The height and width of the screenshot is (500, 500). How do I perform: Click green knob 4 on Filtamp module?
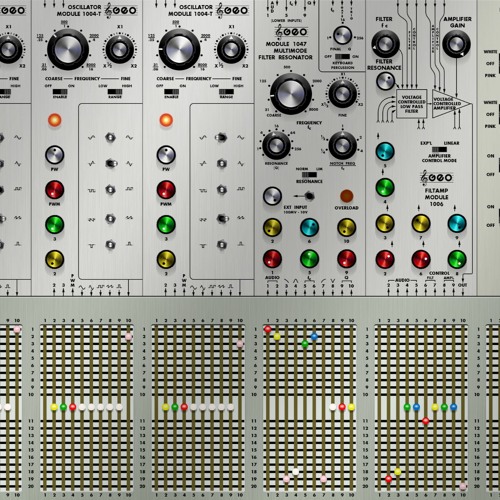tap(385, 187)
